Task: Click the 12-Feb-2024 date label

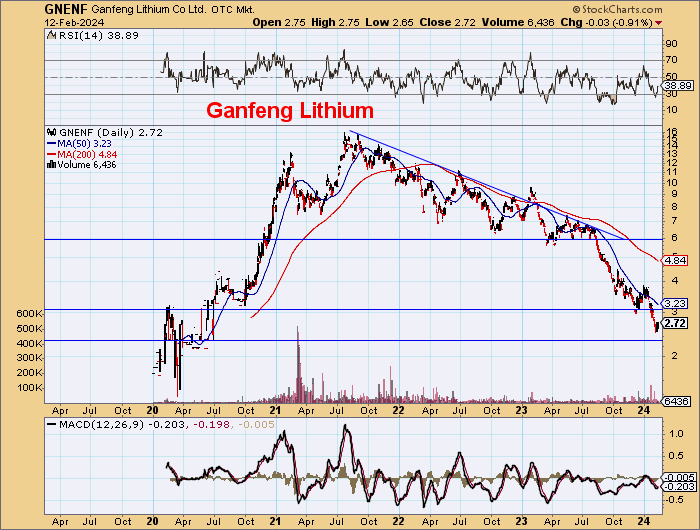Action: [x=74, y=22]
